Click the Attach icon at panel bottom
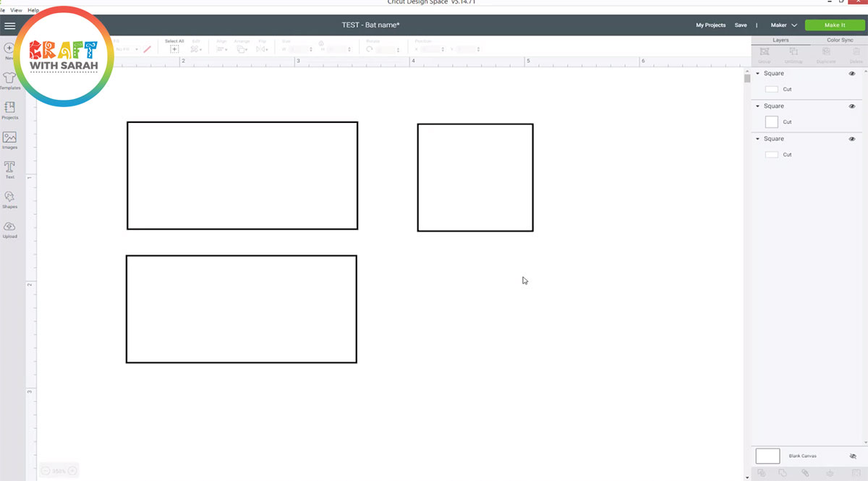Screen dimensions: 868x481 coord(806,473)
